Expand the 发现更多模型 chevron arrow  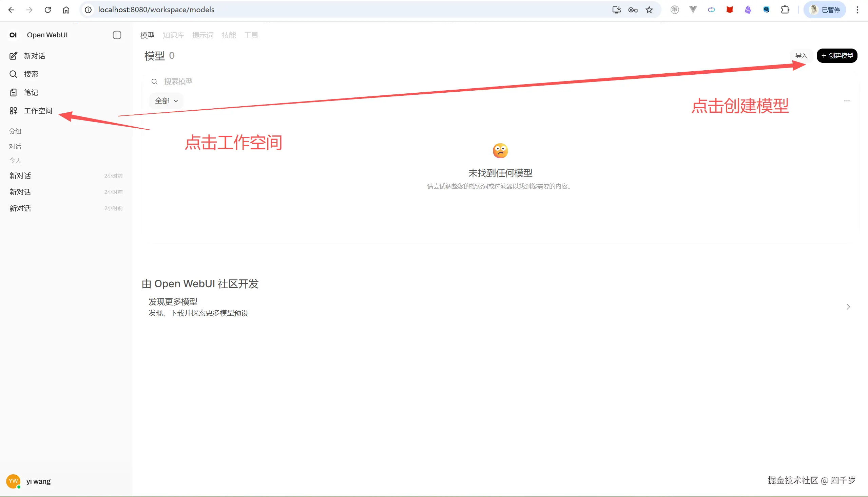[x=848, y=307]
